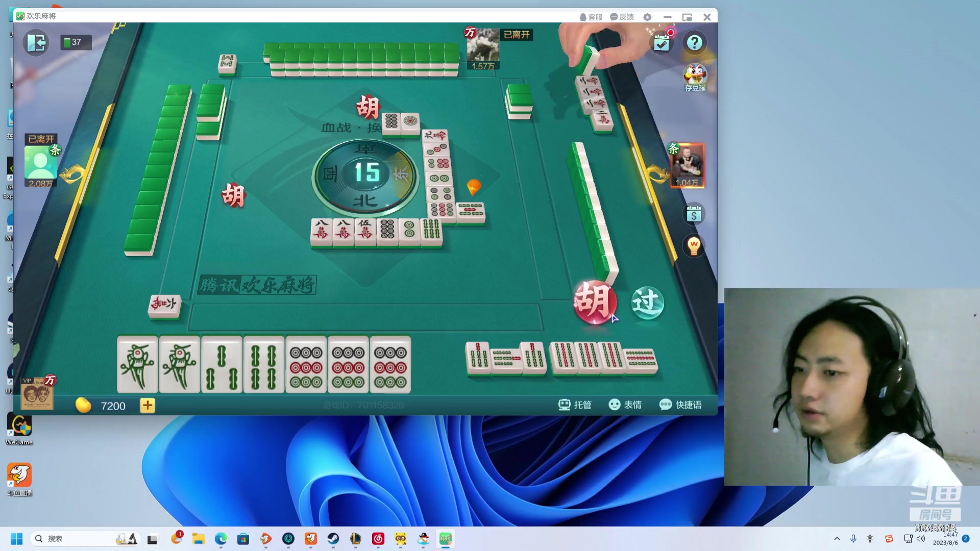Click the left player's green avatar
The image size is (980, 551).
[41, 162]
